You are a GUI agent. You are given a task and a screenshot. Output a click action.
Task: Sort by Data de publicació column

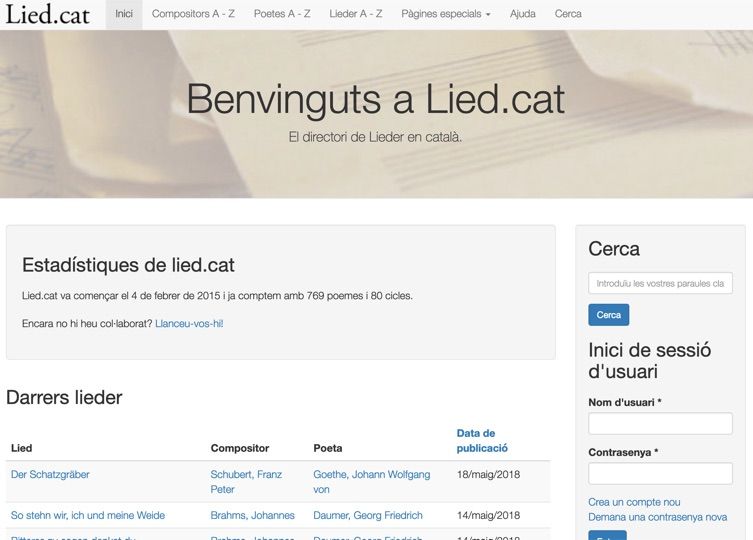pyautogui.click(x=482, y=440)
